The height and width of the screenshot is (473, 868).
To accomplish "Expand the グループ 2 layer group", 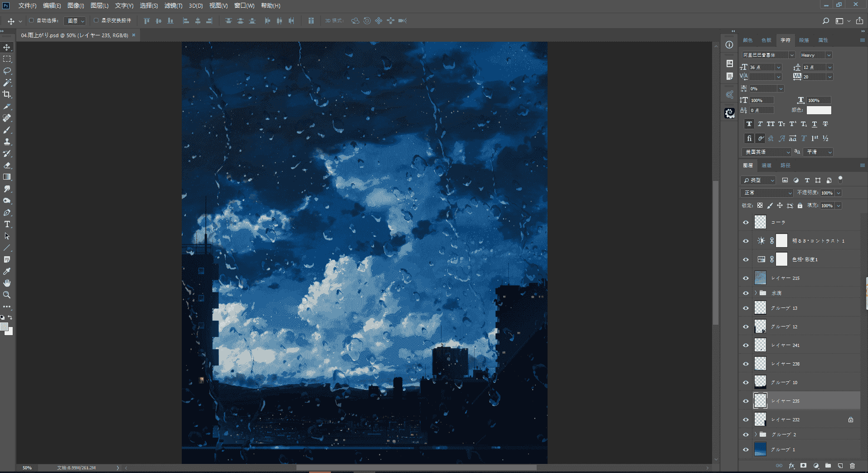I will 756,434.
